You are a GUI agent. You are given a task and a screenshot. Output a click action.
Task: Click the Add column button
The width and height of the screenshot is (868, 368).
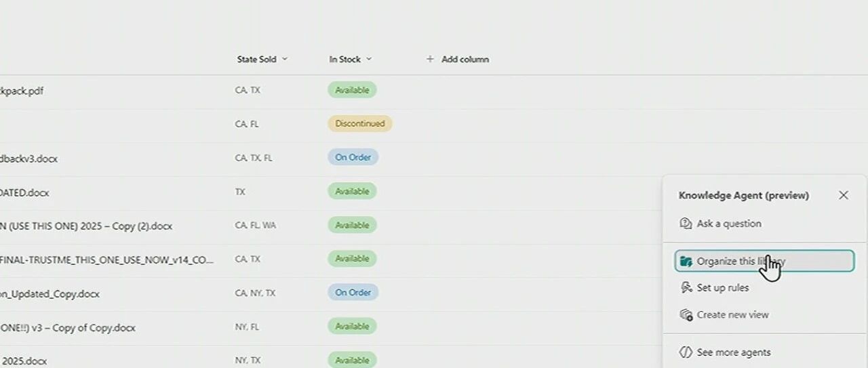point(457,59)
